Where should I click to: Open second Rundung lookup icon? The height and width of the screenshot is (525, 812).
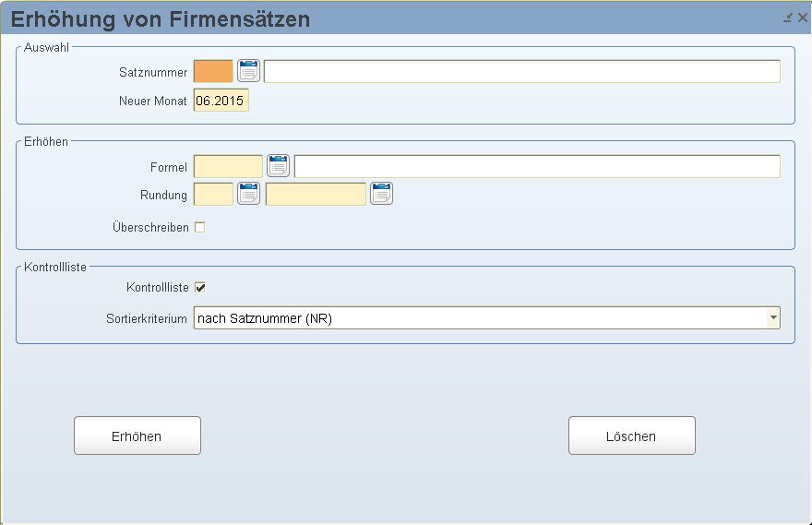pos(381,194)
